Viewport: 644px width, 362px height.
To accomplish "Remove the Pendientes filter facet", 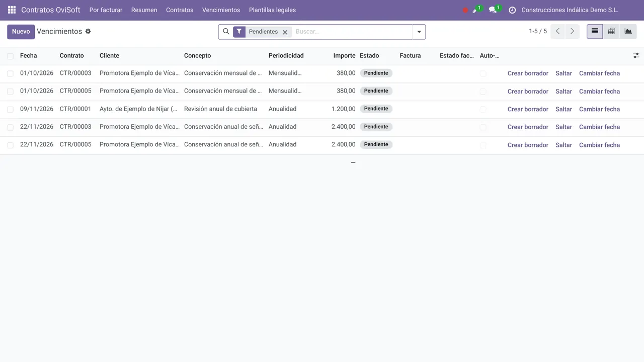I will coord(285,32).
